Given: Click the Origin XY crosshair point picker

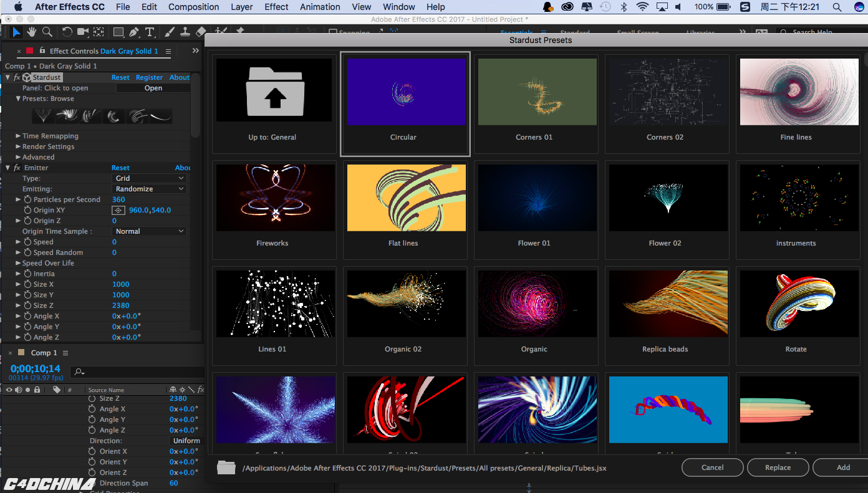Looking at the screenshot, I should (x=118, y=210).
